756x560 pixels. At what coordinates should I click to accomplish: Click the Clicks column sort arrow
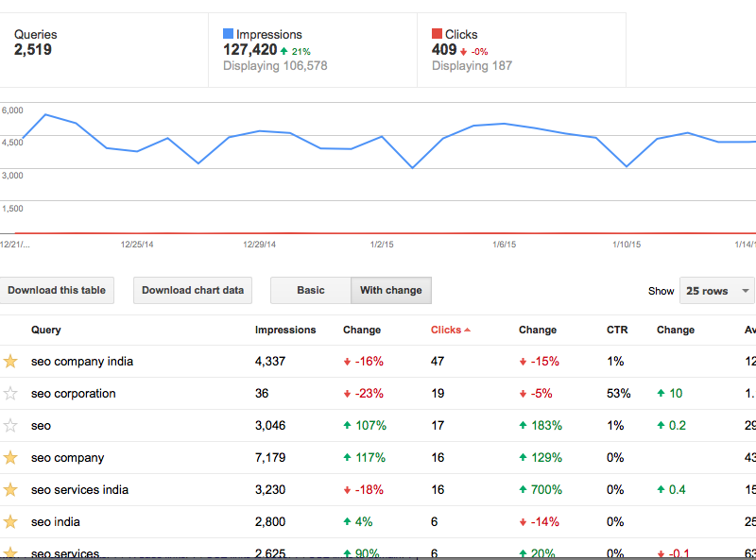click(x=468, y=331)
